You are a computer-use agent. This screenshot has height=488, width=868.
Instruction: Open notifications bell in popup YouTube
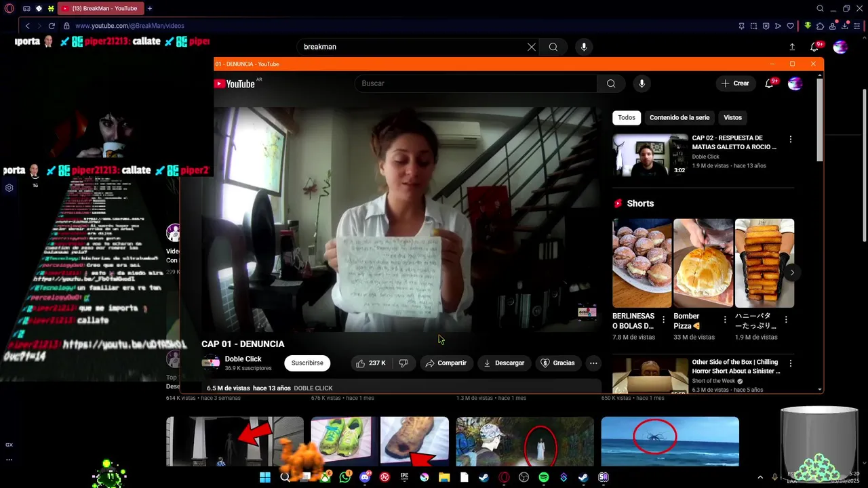pyautogui.click(x=770, y=83)
